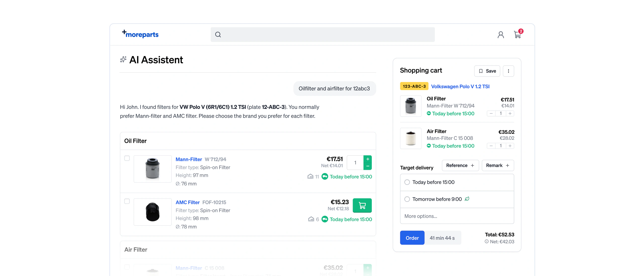Open the moreparts home logo
The width and height of the screenshot is (644, 276).
click(x=140, y=34)
